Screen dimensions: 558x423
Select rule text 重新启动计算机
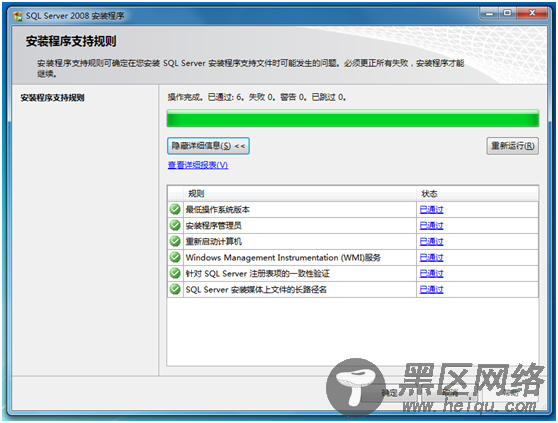(x=214, y=242)
